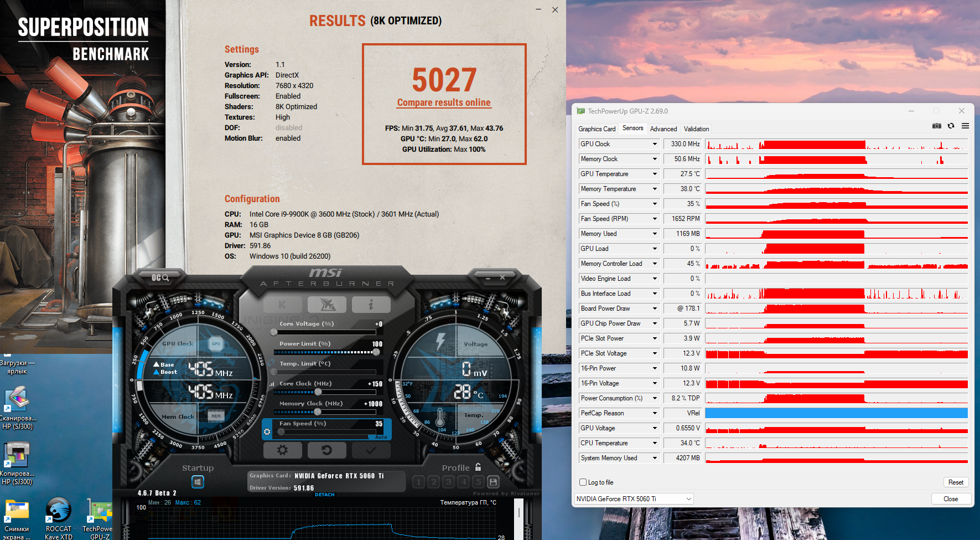Click DETACH on the Afterburner monitor

tap(325, 495)
